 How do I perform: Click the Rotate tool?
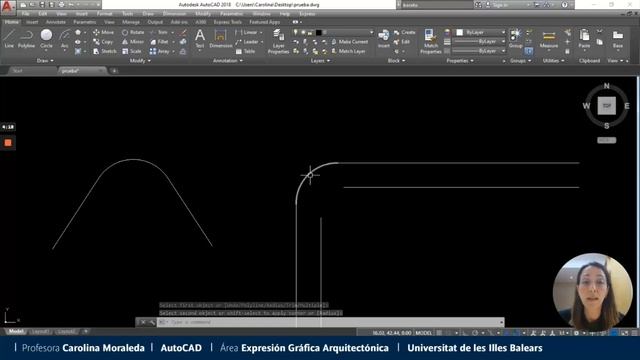(x=133, y=32)
